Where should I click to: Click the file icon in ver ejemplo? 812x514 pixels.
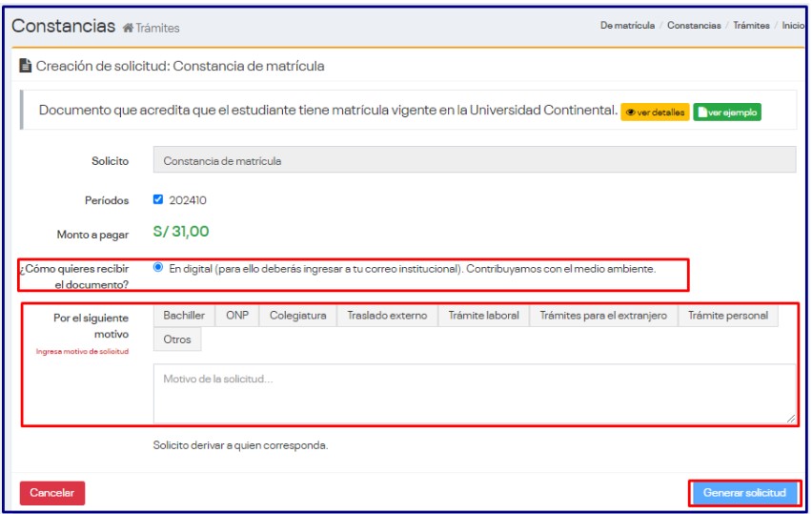tap(702, 113)
